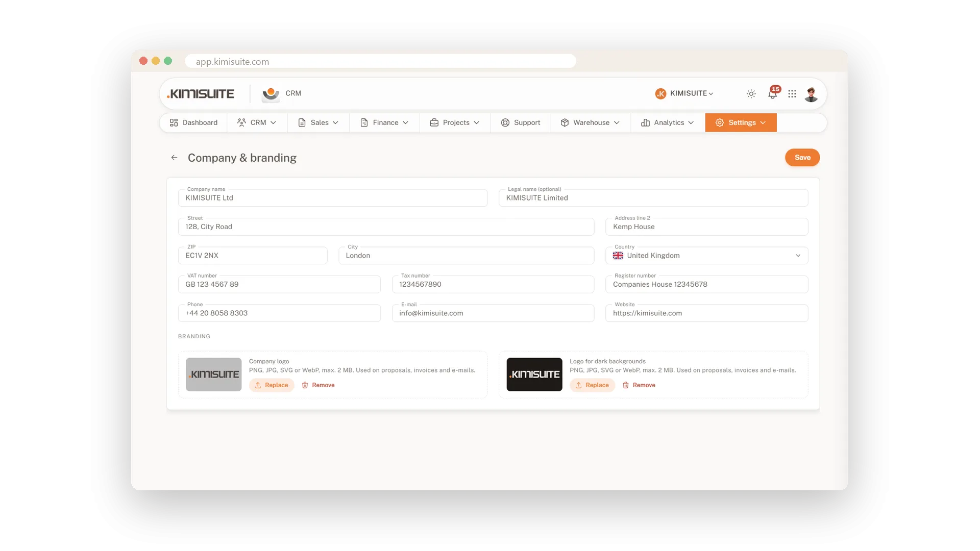Expand the Analytics menu
The height and width of the screenshot is (551, 980).
(668, 122)
